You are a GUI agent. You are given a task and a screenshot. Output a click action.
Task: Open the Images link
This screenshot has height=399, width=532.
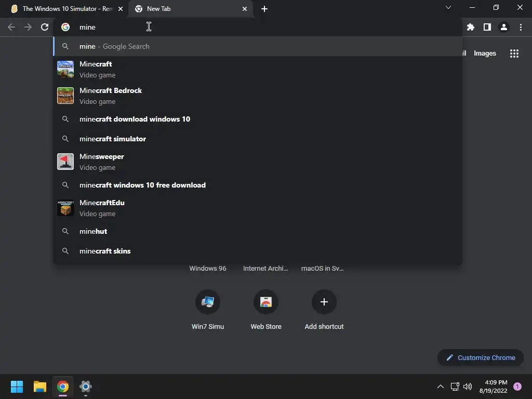[x=485, y=54]
